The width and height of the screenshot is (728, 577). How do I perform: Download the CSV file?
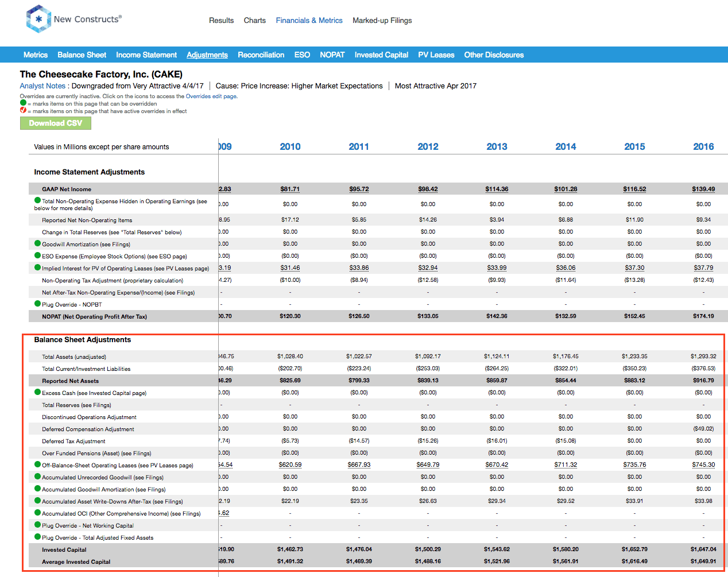point(56,123)
